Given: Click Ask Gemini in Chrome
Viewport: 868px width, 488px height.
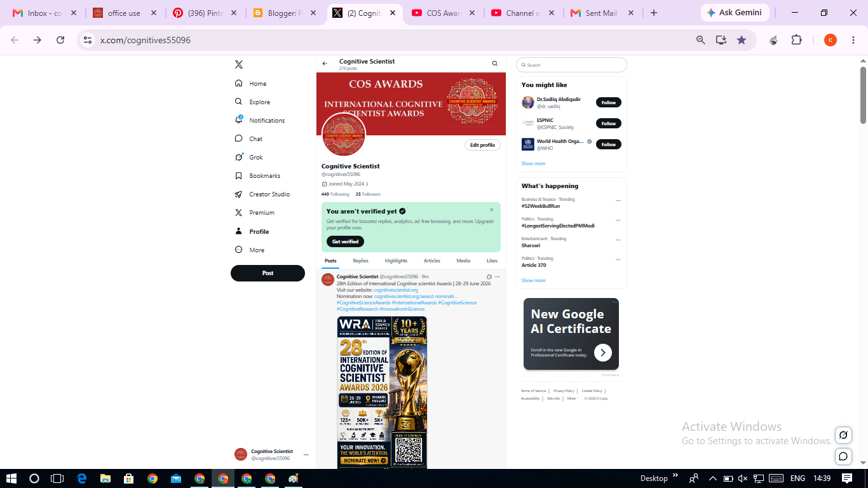Looking at the screenshot, I should pyautogui.click(x=735, y=13).
